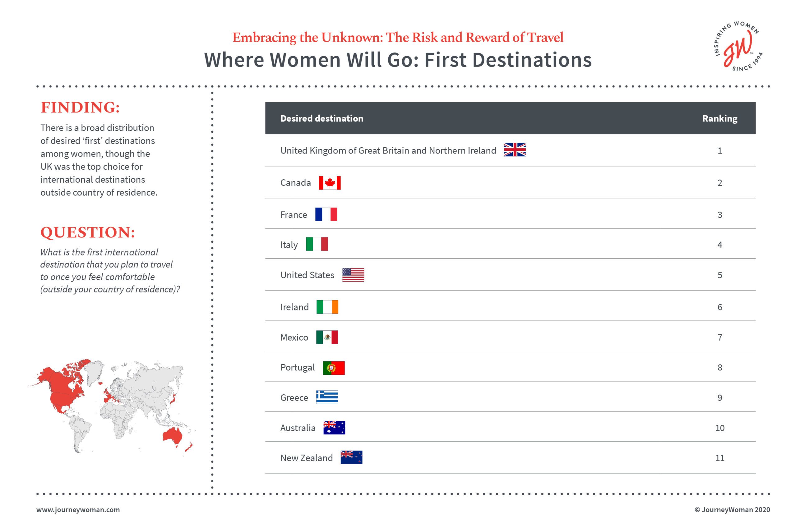
Task: Click the France tricolor flag icon
Action: 326,214
